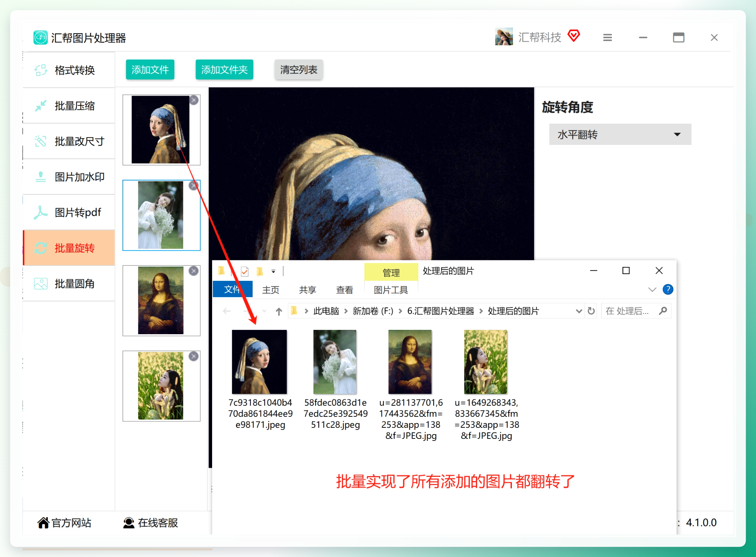
Task: Open the 水平翻转 rotation dropdown
Action: pyautogui.click(x=620, y=134)
